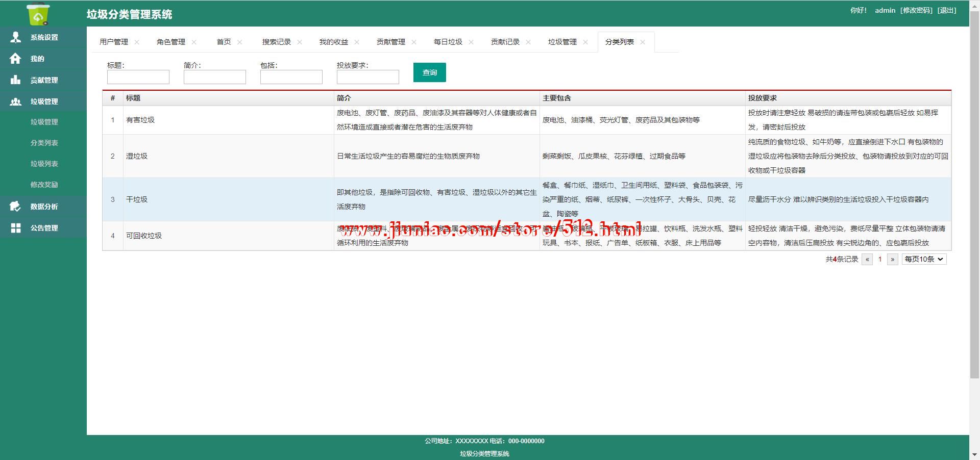Close the 用户管理 tab
The width and height of the screenshot is (980, 460).
coord(137,42)
